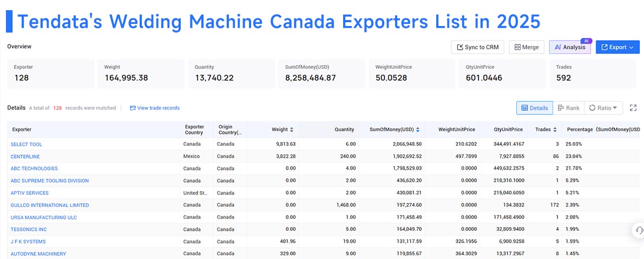This screenshot has width=644, height=259.
Task: Select the Quantity 13,740.22 summary card
Action: (x=232, y=74)
